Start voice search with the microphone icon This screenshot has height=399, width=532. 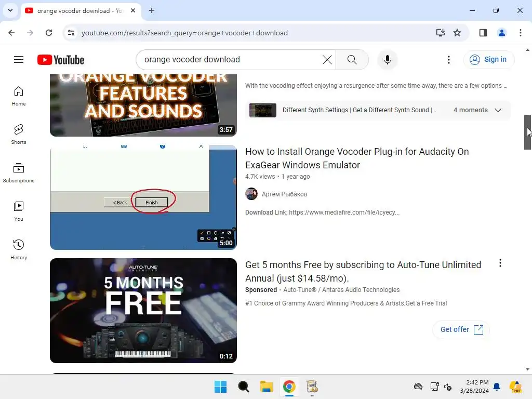(388, 60)
